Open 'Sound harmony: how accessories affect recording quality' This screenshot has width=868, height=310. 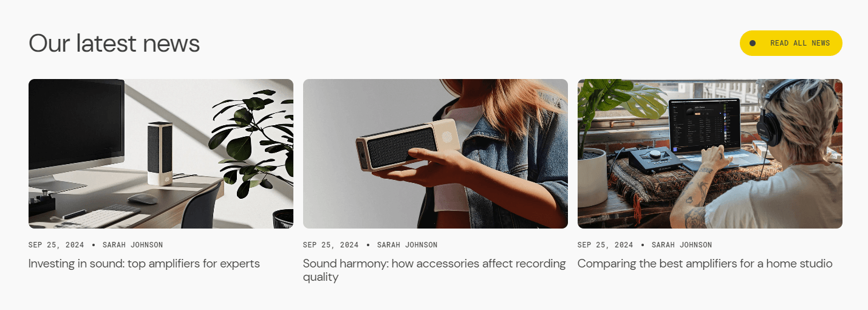(x=434, y=270)
